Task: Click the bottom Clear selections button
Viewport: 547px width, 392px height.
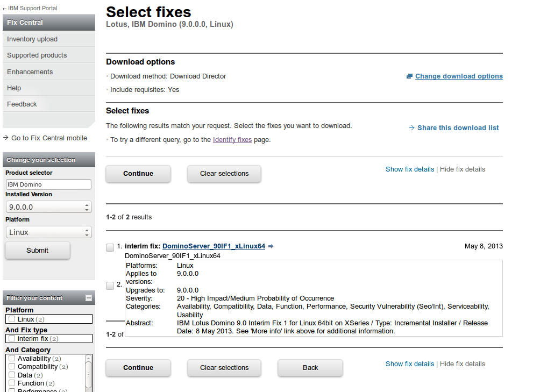Action: pyautogui.click(x=224, y=368)
